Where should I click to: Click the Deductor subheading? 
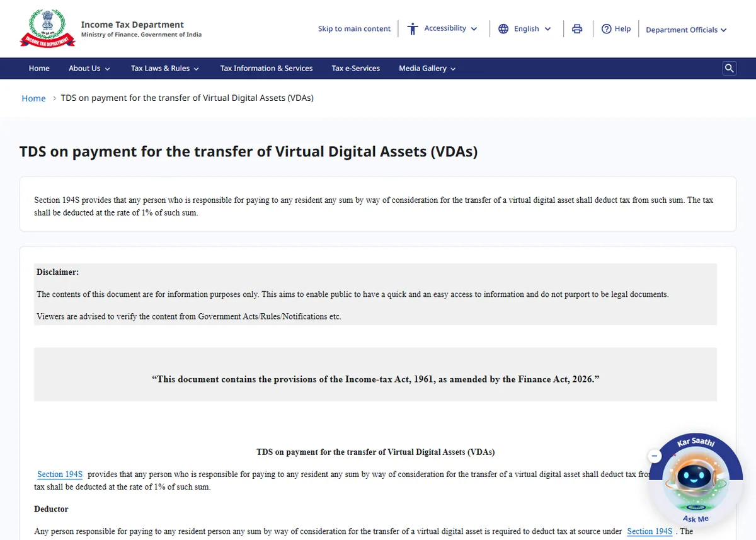click(51, 508)
